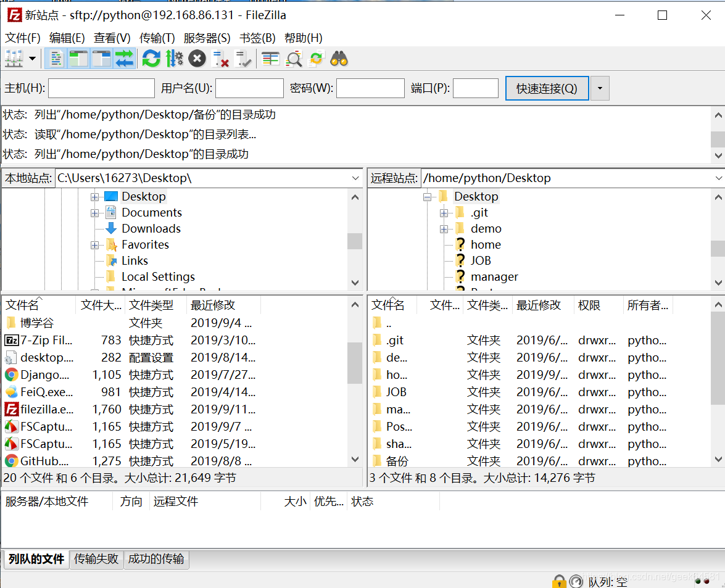Open the 文件(F) menu
This screenshot has height=588, width=725.
coord(23,38)
